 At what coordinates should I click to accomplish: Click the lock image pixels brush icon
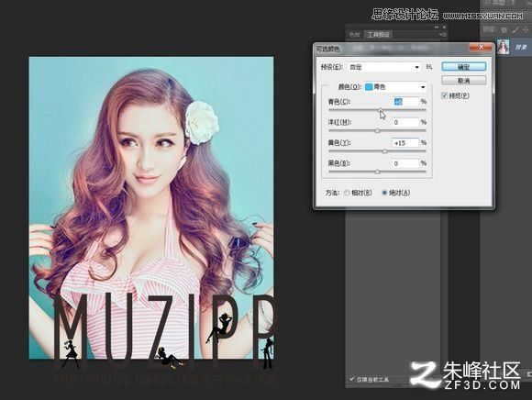(515, 30)
